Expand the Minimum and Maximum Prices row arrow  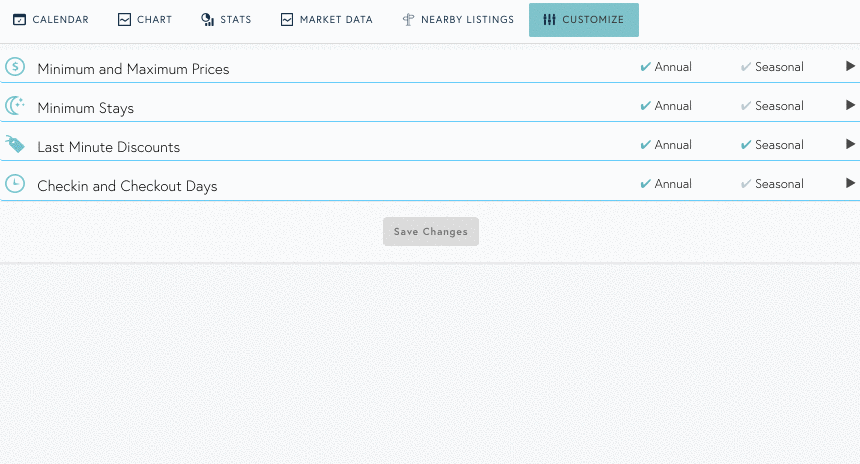(850, 66)
